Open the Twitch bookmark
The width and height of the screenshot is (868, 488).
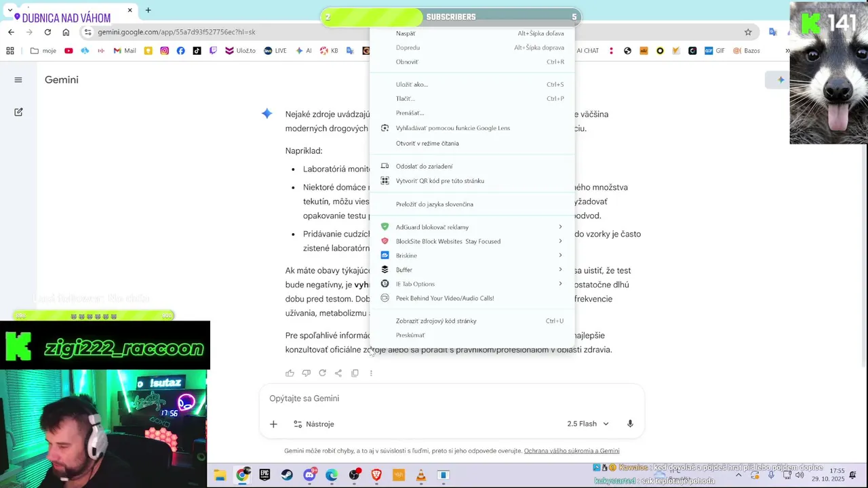(213, 51)
